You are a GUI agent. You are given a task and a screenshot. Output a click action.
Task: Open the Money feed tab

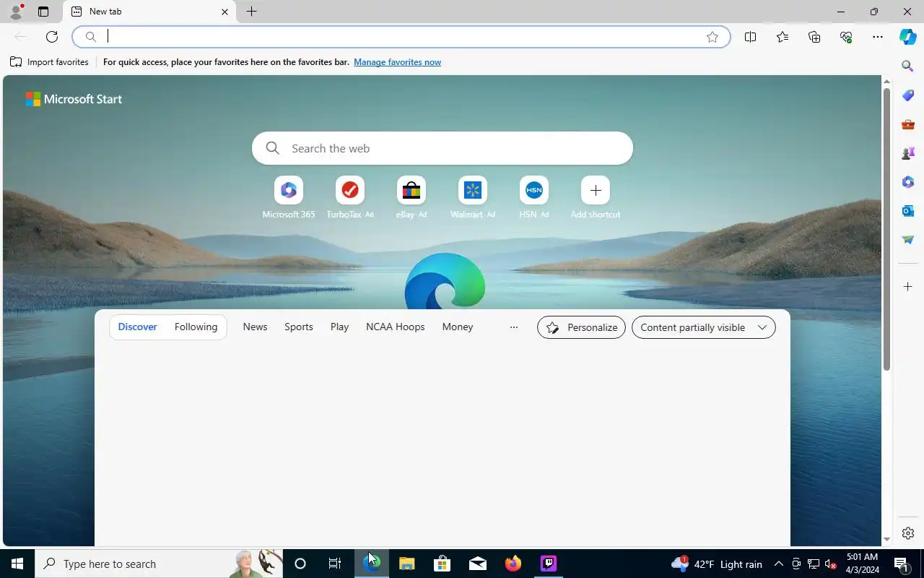(458, 327)
